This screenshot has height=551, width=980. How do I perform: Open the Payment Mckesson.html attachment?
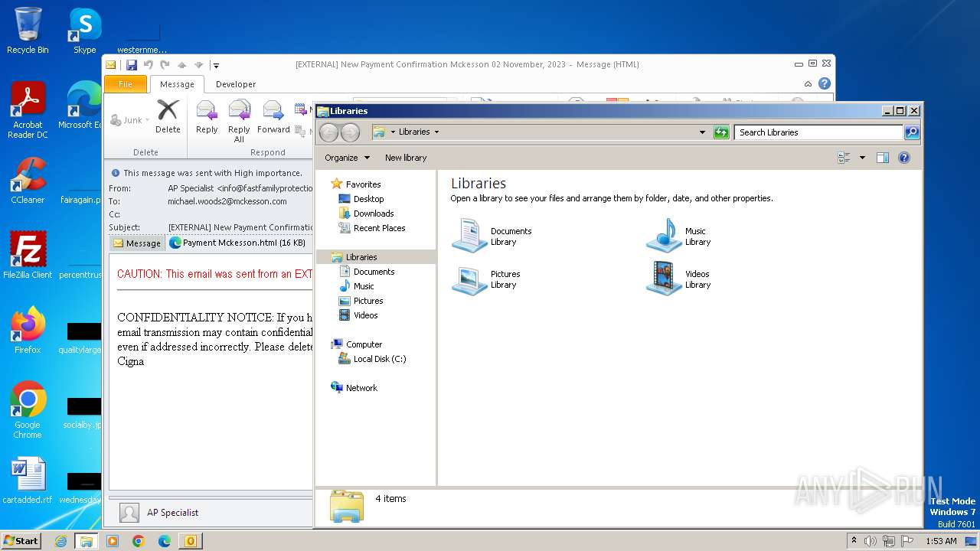tap(237, 243)
